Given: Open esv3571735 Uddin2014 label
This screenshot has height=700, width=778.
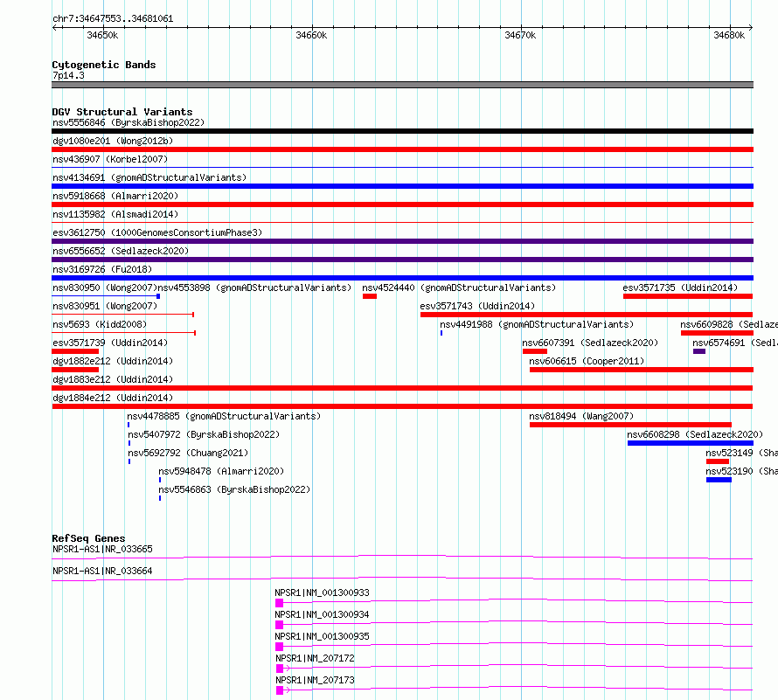Looking at the screenshot, I should point(680,288).
